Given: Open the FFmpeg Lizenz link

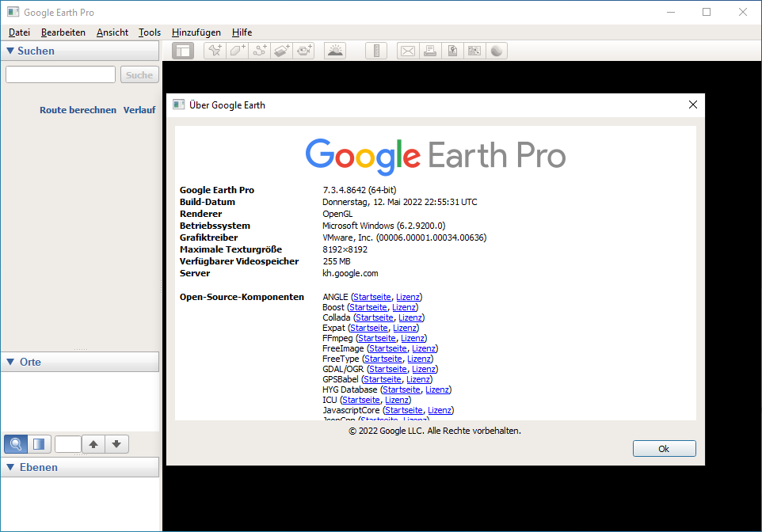Looking at the screenshot, I should 413,338.
